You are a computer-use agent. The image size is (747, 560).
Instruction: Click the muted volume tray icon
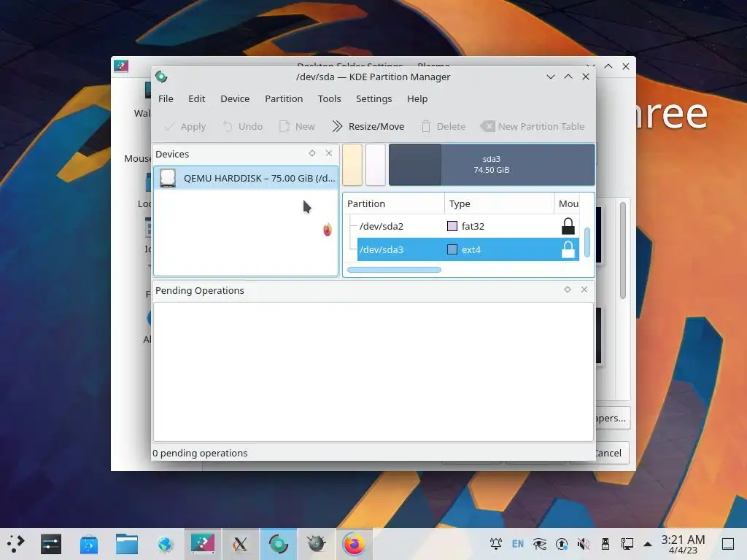(x=583, y=543)
